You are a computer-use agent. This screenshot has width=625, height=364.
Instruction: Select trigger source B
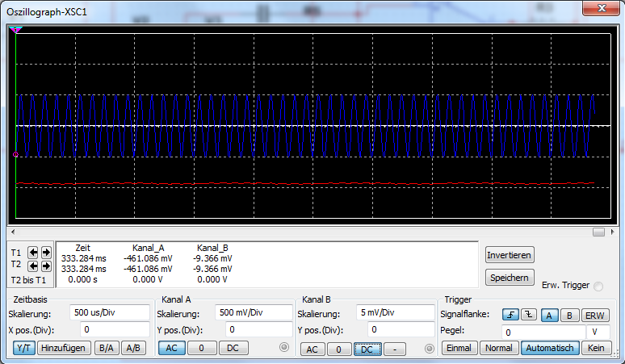(x=569, y=316)
